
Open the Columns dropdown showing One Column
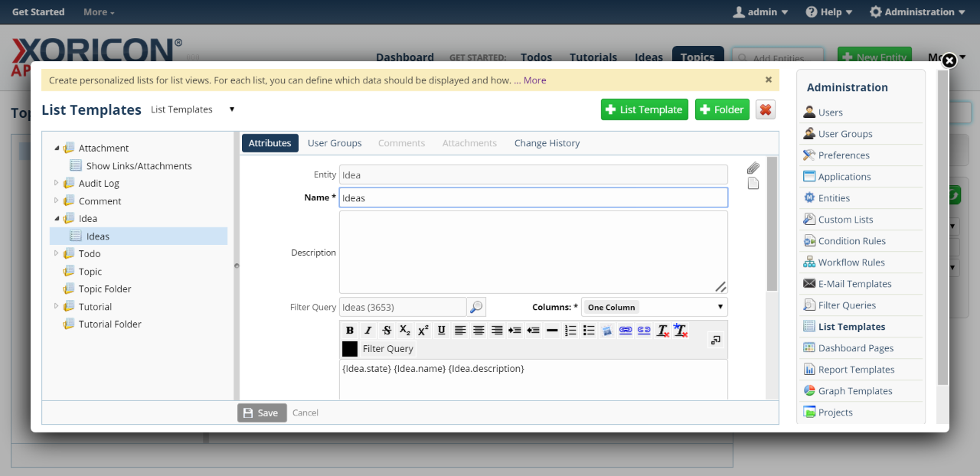click(654, 307)
